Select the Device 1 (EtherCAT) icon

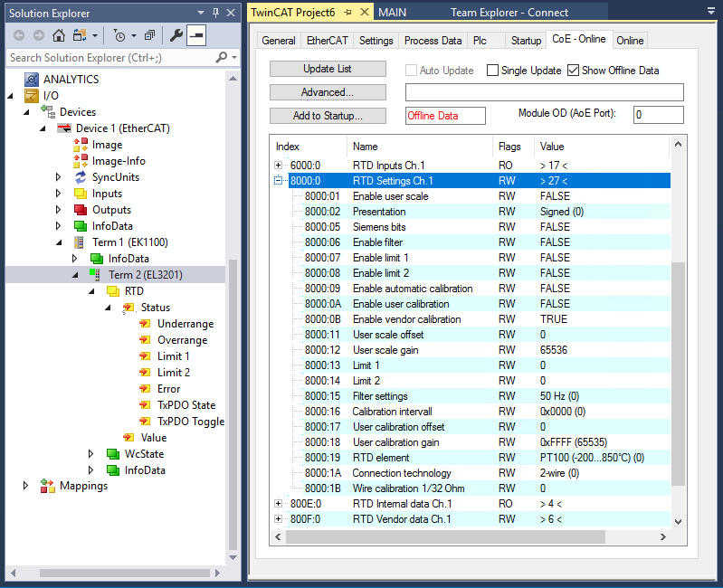[x=64, y=128]
